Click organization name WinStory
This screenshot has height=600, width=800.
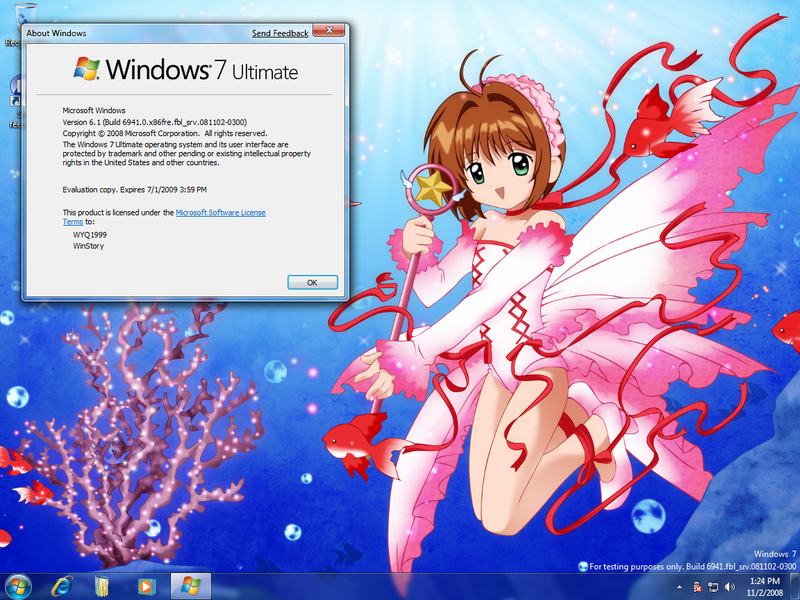coord(88,246)
